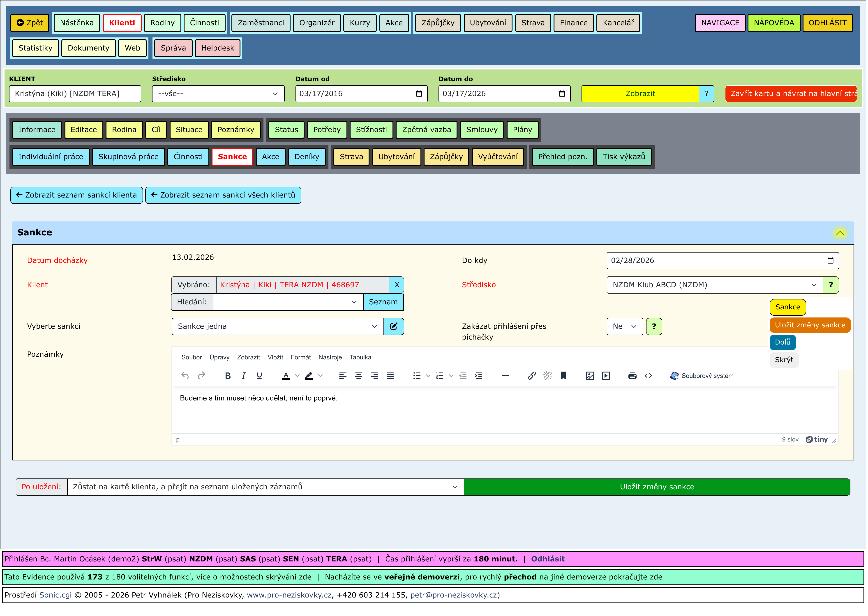Switch to the Deníky tab
The height and width of the screenshot is (616, 868).
(x=307, y=157)
